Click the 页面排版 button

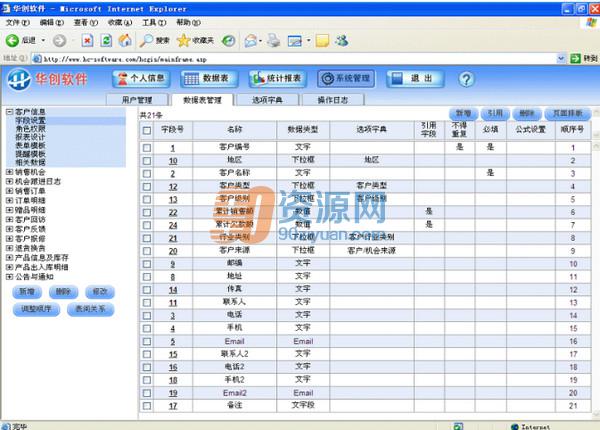coord(568,113)
